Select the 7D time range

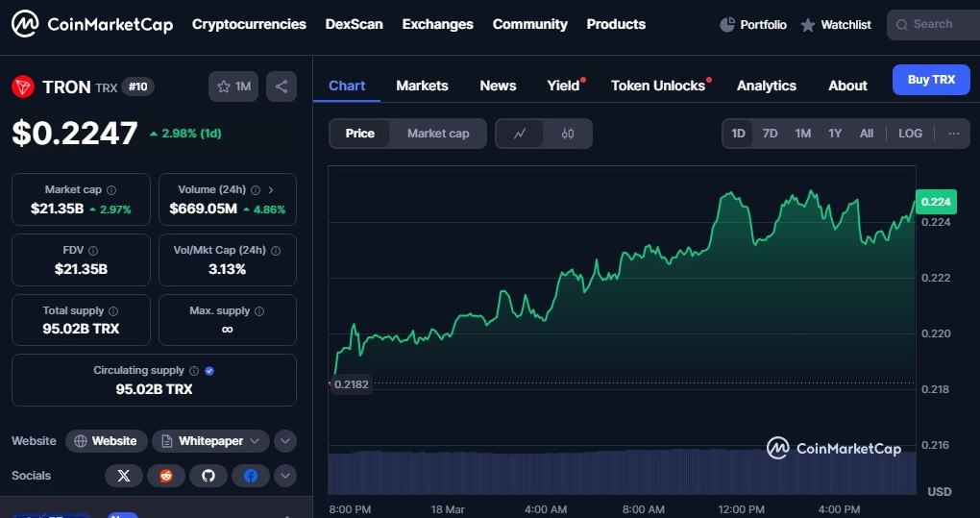click(x=770, y=134)
